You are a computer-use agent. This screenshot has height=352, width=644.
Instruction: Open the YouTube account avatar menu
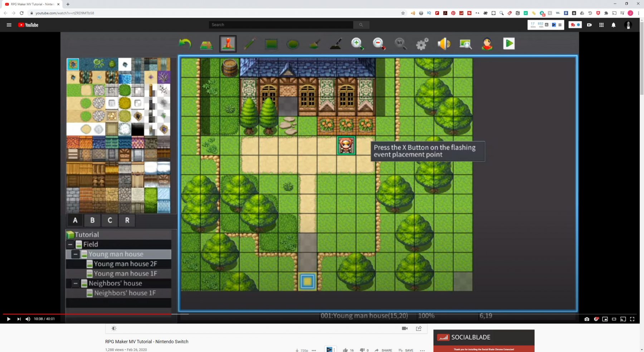point(628,25)
